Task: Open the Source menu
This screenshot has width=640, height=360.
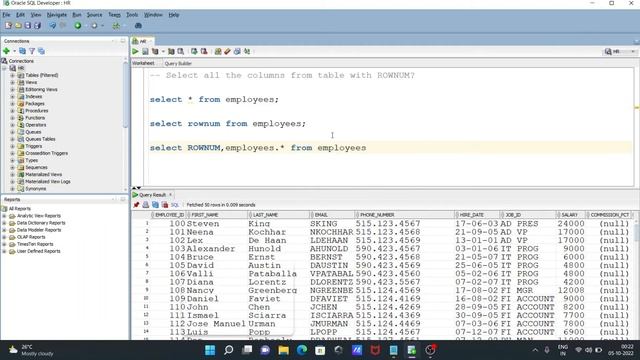Action: pos(94,15)
